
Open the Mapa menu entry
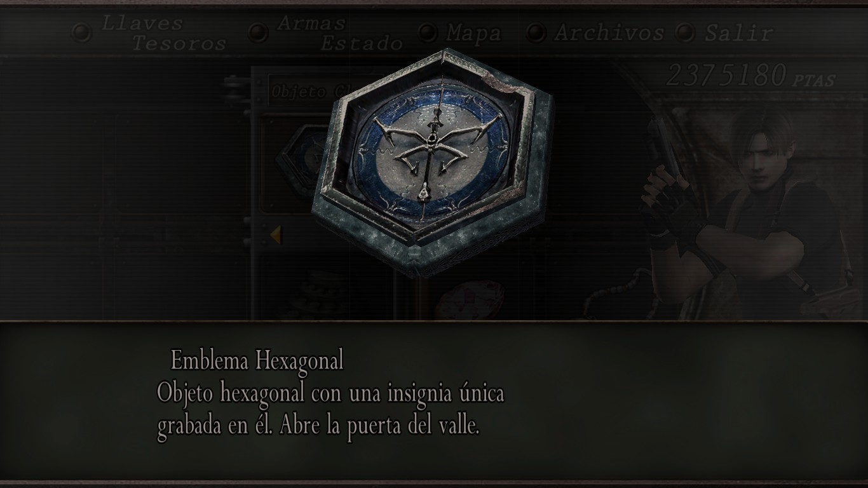point(473,33)
